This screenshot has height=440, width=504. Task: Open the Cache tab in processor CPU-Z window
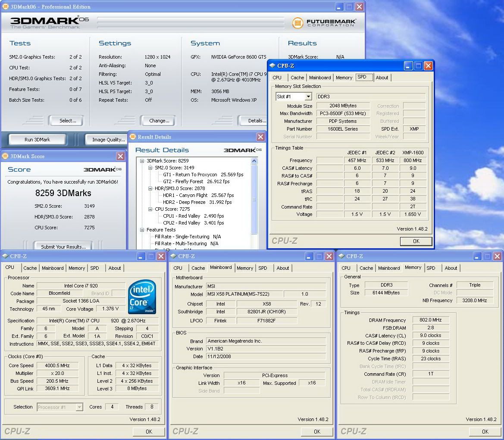tap(30, 268)
